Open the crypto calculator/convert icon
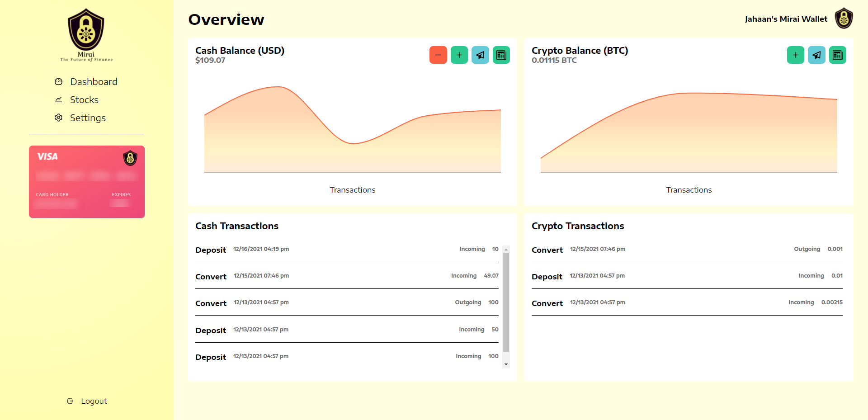This screenshot has width=868, height=420. coord(838,55)
